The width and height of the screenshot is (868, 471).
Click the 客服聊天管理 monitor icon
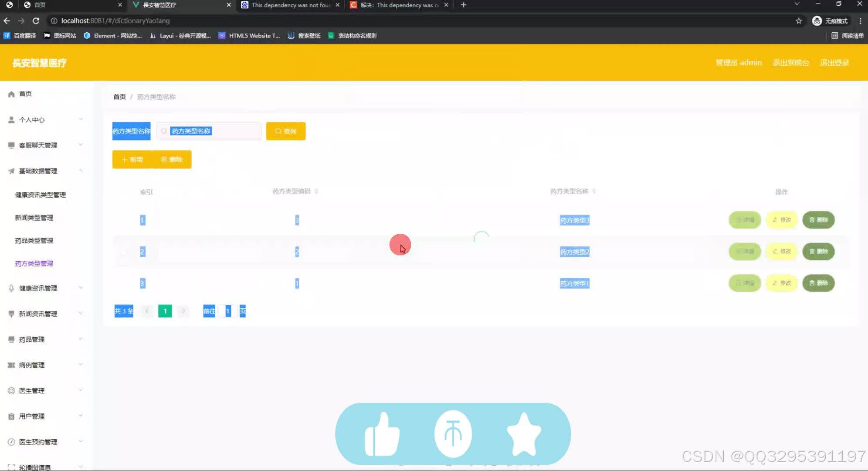11,145
